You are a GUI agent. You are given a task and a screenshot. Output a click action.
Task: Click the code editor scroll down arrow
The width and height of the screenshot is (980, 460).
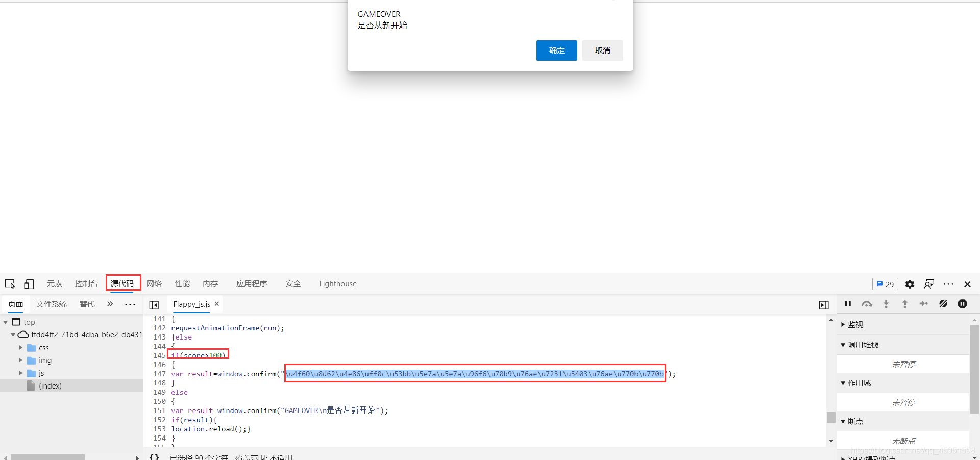tap(831, 441)
